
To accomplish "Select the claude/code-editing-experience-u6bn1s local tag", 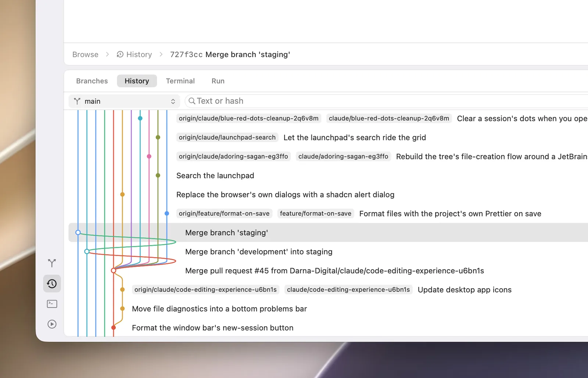I will pos(348,289).
